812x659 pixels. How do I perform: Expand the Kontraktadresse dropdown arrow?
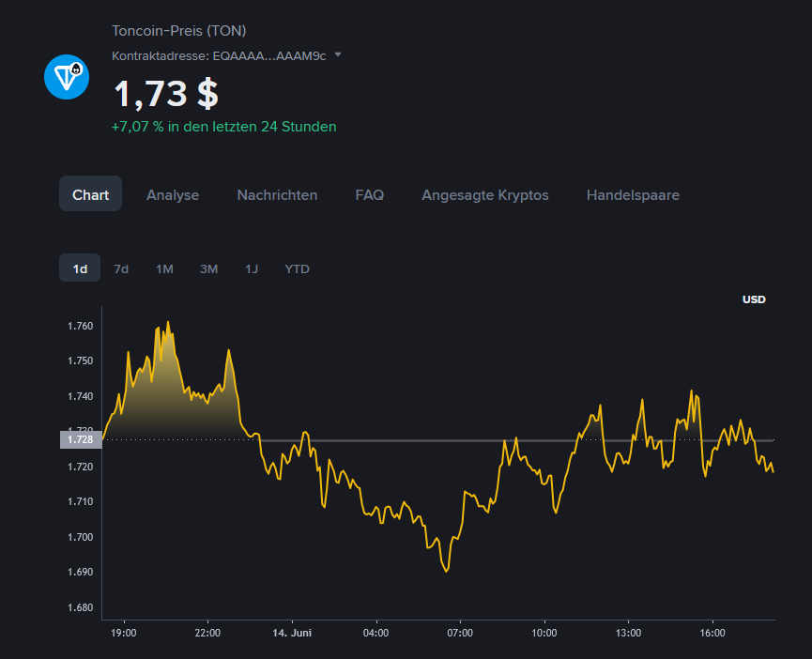[x=338, y=54]
